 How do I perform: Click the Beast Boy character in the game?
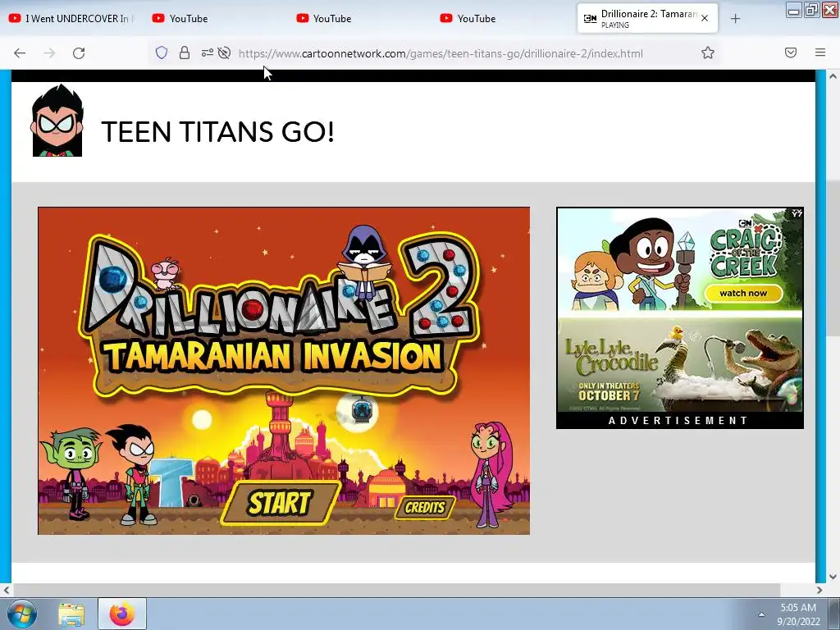(x=74, y=472)
